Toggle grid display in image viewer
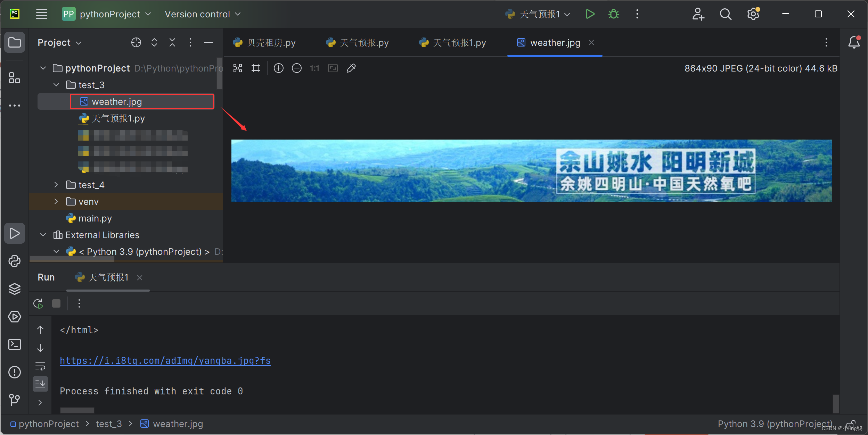The height and width of the screenshot is (435, 868). coord(255,68)
